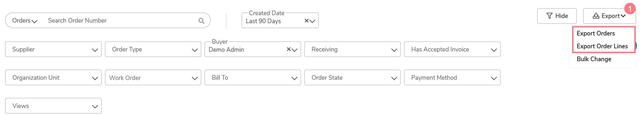Select Bulk Change menu entry
Viewport: 644px width, 116px height.
click(x=594, y=59)
